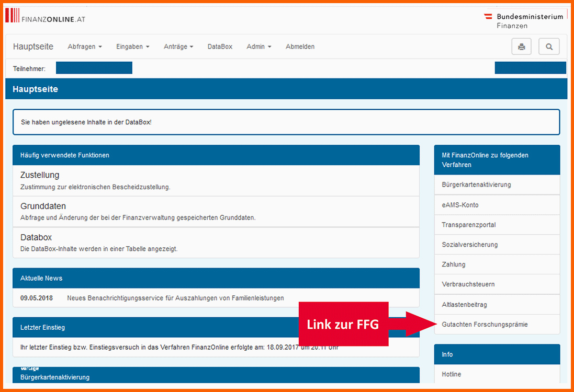Open the Verbrauchsteuern link

[x=497, y=284]
